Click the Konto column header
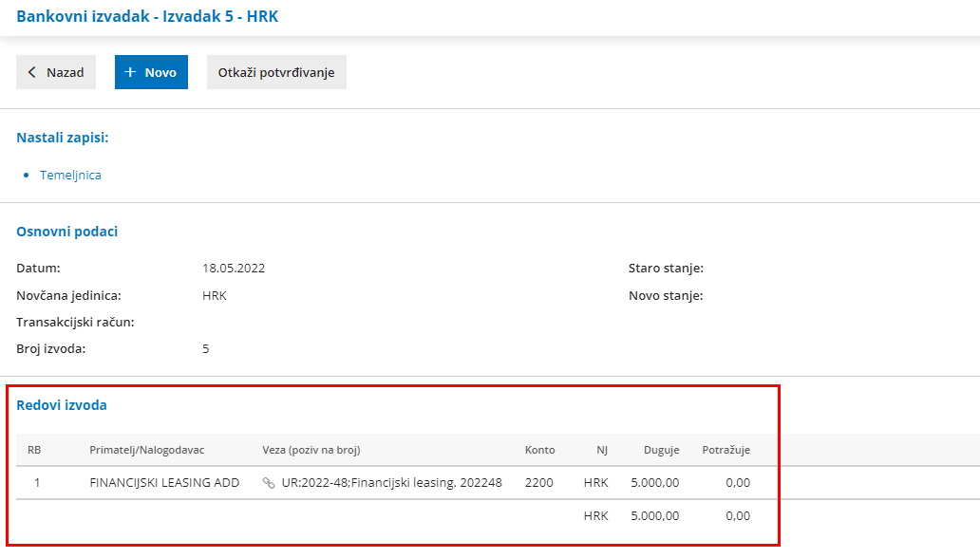980x558 pixels. (x=539, y=450)
